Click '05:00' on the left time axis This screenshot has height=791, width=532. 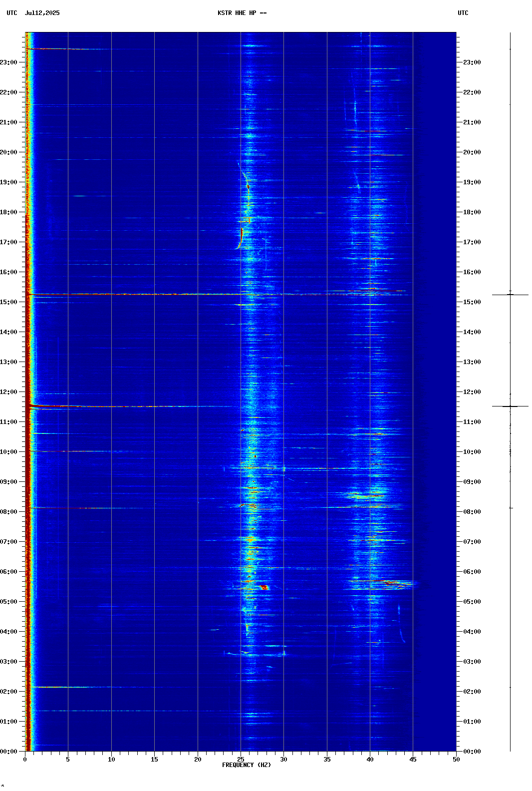(9, 602)
